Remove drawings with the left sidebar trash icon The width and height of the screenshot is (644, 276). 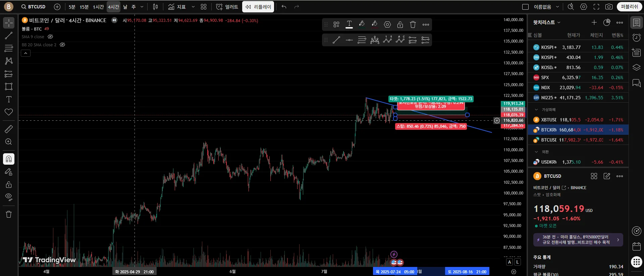point(9,214)
